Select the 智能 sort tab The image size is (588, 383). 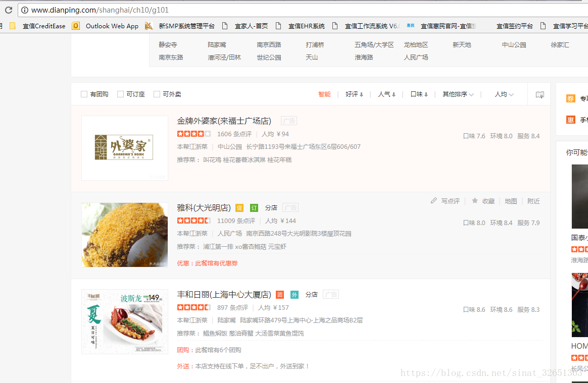(324, 94)
